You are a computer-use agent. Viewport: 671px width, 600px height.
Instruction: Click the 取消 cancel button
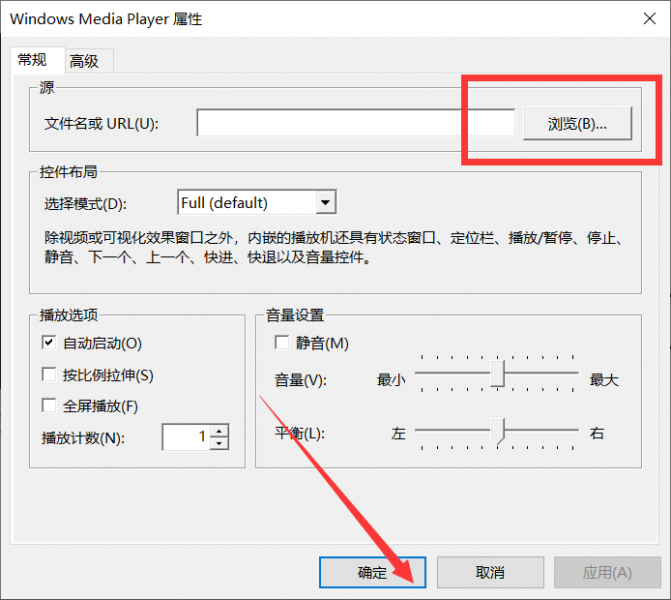490,572
